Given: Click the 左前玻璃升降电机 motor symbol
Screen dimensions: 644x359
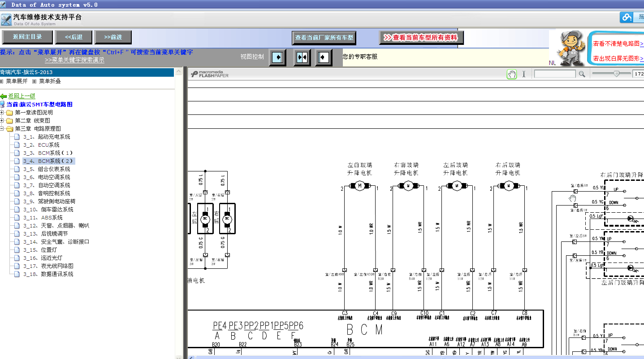Looking at the screenshot, I should tap(359, 185).
